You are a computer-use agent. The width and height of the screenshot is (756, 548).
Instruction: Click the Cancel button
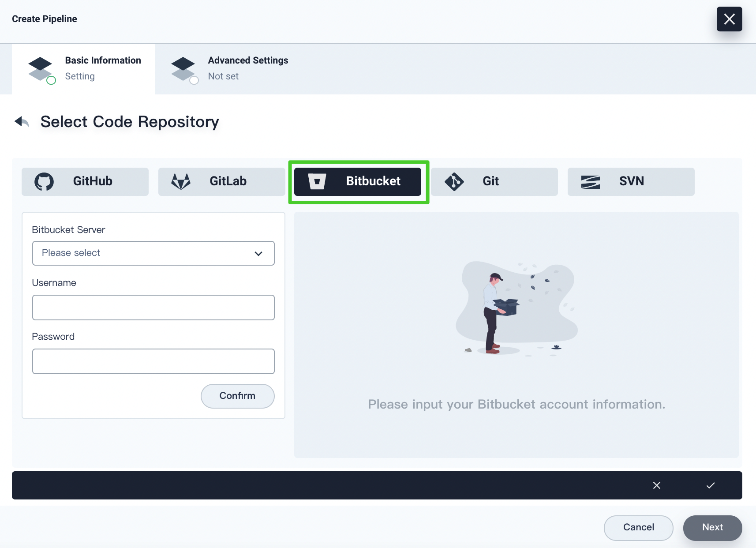pyautogui.click(x=638, y=528)
